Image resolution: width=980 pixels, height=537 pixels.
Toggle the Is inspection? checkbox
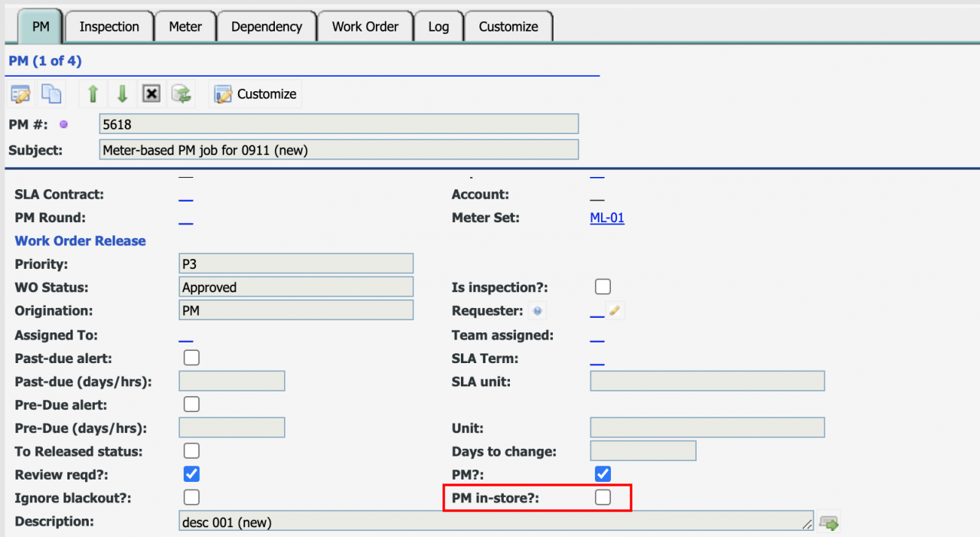click(x=603, y=287)
